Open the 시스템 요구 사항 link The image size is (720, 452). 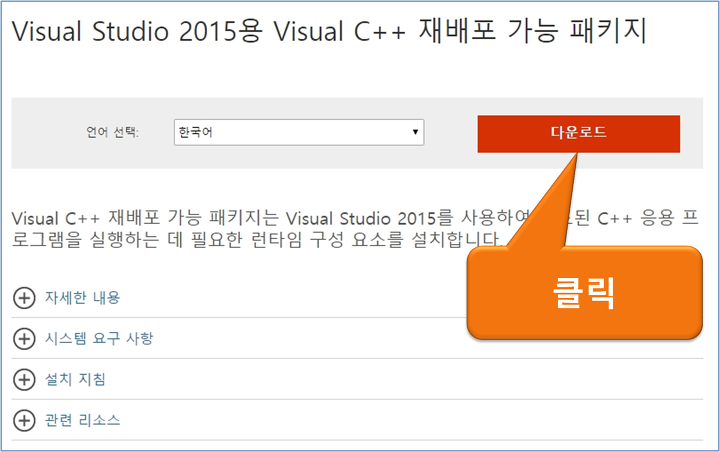[99, 339]
